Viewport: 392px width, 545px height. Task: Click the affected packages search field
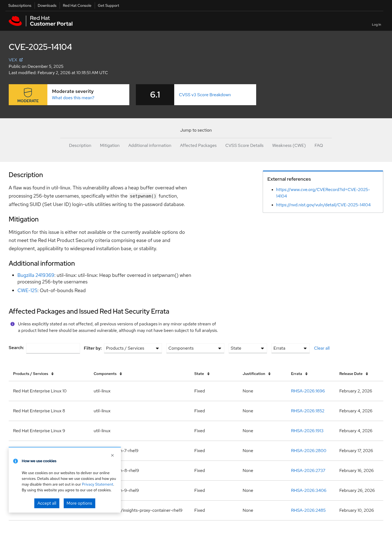coord(53,348)
